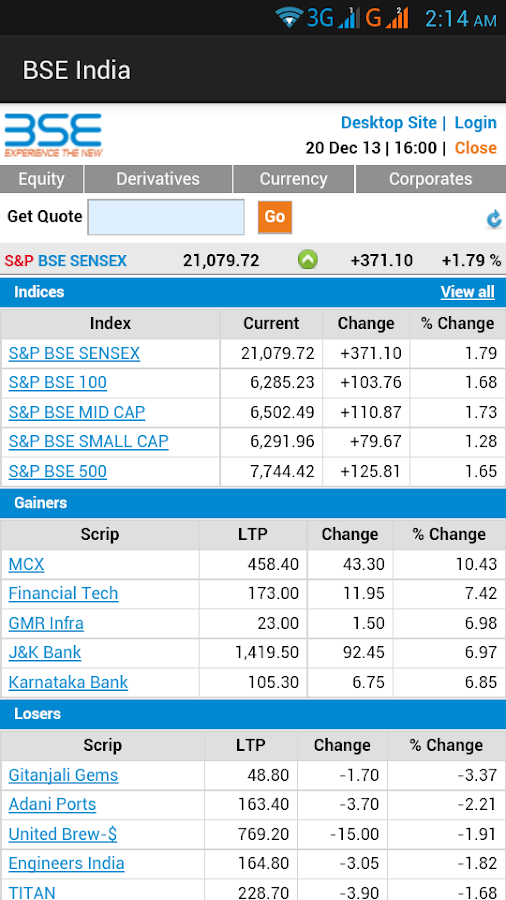
Task: Open the Equity tab
Action: pyautogui.click(x=41, y=179)
